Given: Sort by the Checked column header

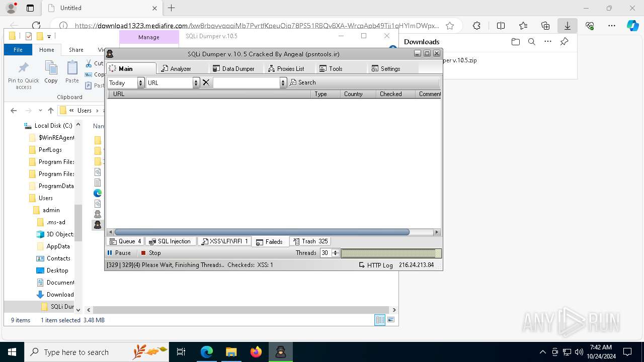Looking at the screenshot, I should coord(395,94).
